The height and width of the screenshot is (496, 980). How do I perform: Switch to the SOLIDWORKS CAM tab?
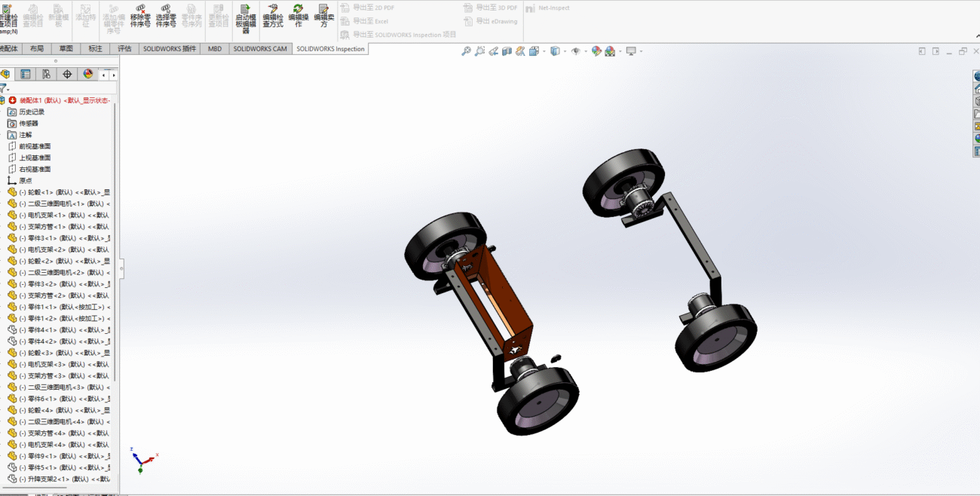tap(259, 49)
